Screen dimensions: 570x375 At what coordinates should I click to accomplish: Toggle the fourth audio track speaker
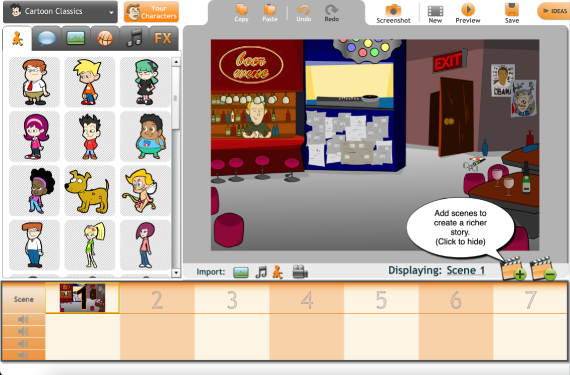[x=23, y=355]
